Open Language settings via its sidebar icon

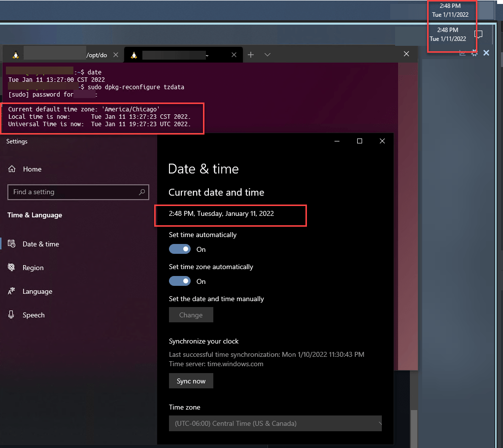(12, 291)
